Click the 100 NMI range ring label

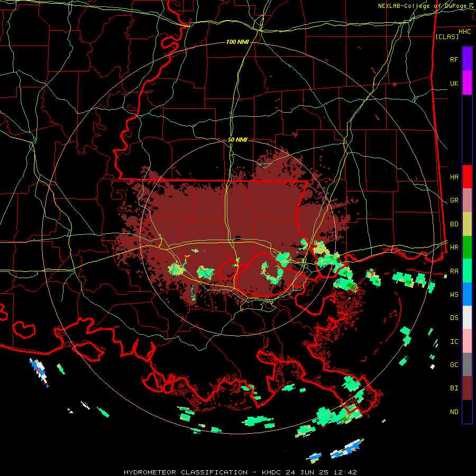[x=237, y=42]
